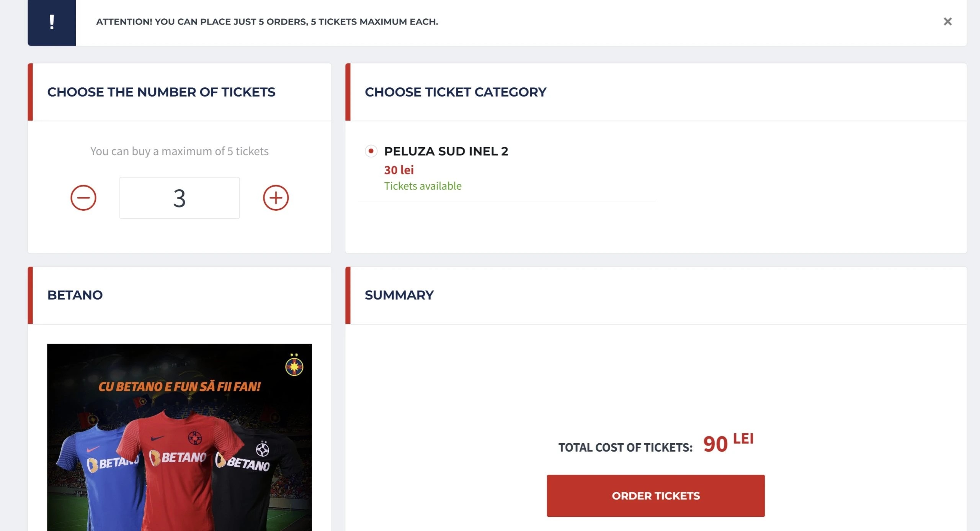Click the exclamation mark alert icon
Image resolution: width=980 pixels, height=531 pixels.
point(52,22)
